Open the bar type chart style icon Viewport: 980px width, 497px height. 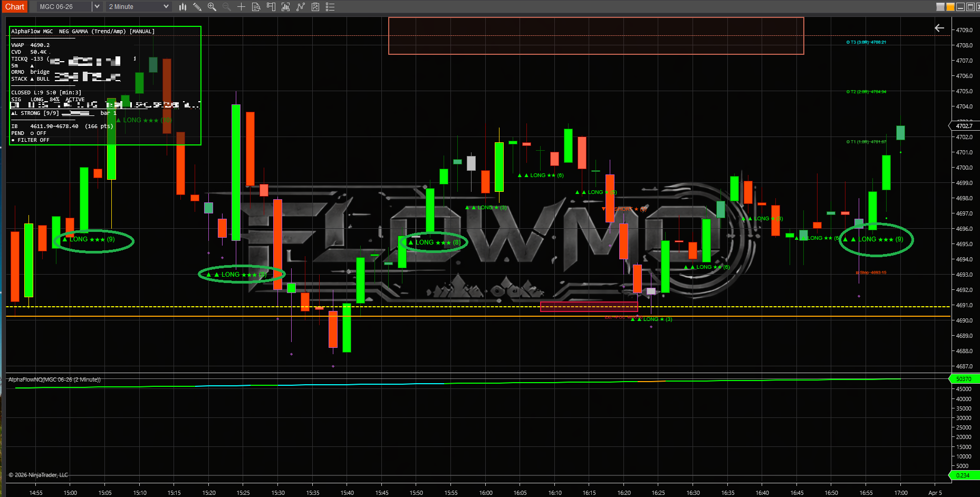click(182, 7)
